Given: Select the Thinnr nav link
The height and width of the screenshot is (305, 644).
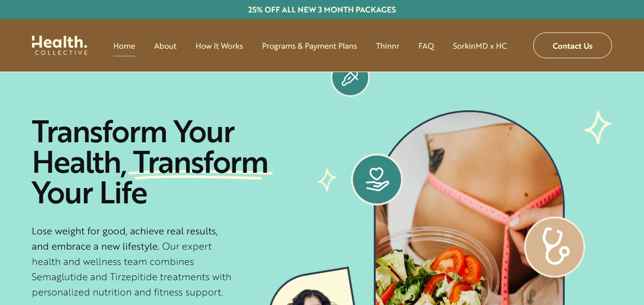Looking at the screenshot, I should (x=388, y=46).
